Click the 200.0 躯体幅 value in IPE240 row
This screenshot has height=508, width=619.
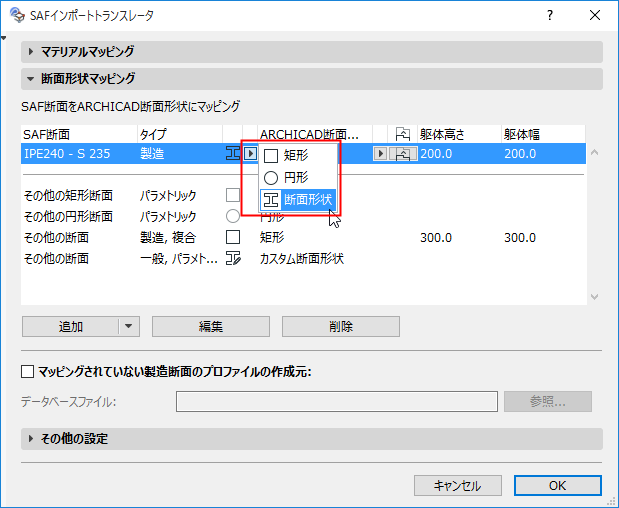click(520, 154)
